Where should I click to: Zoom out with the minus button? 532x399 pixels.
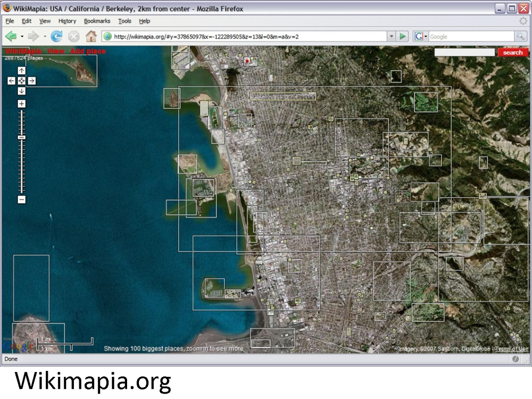[x=22, y=199]
